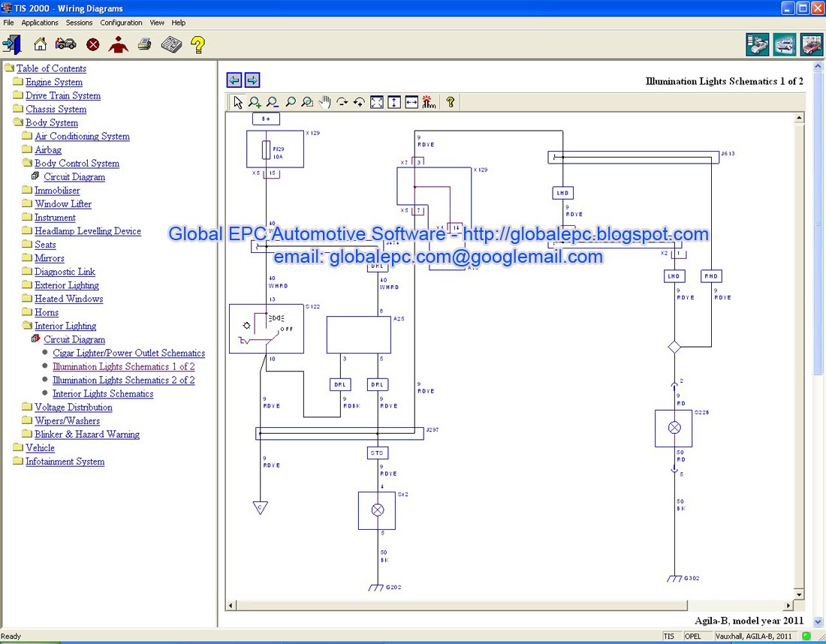Go to home page via house icon
Viewport: 826px width, 644px height.
pyautogui.click(x=40, y=45)
